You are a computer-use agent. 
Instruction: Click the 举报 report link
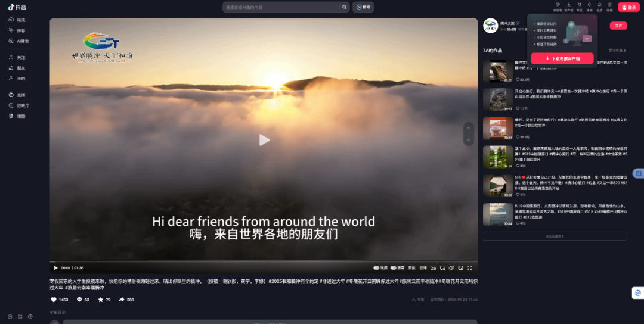click(x=418, y=300)
